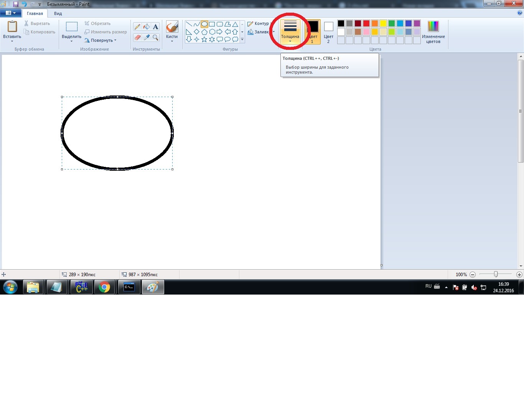Select the Magnifier tool
The height and width of the screenshot is (420, 524).
155,38
